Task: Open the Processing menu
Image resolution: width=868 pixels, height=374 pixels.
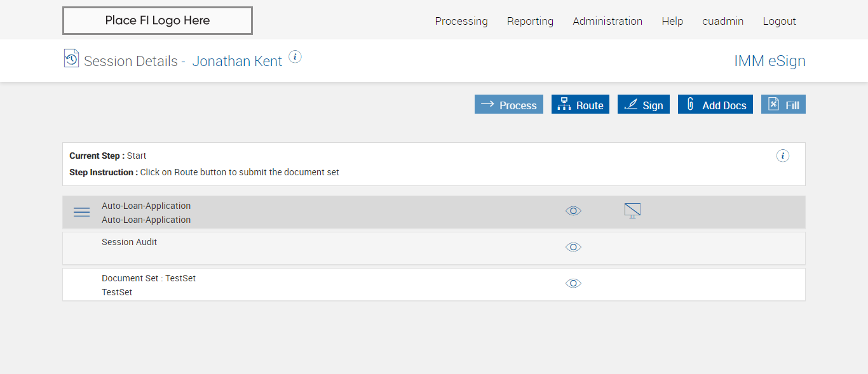Action: pyautogui.click(x=461, y=21)
